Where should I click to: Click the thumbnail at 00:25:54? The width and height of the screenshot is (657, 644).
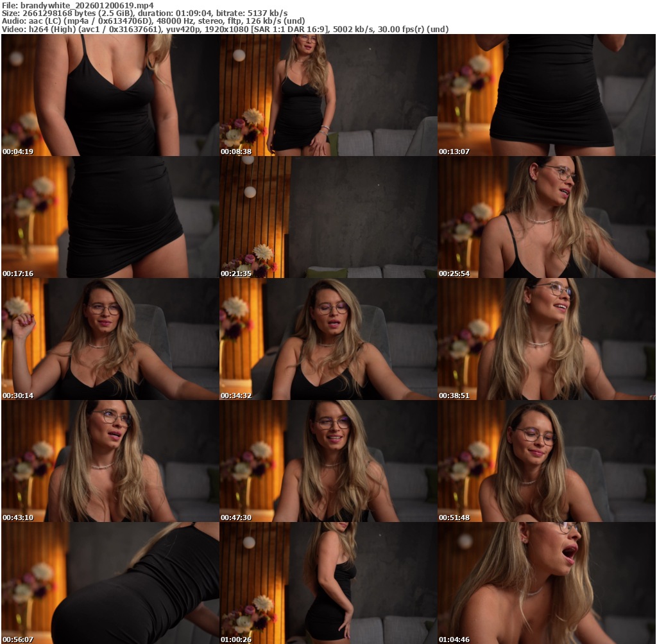[547, 217]
